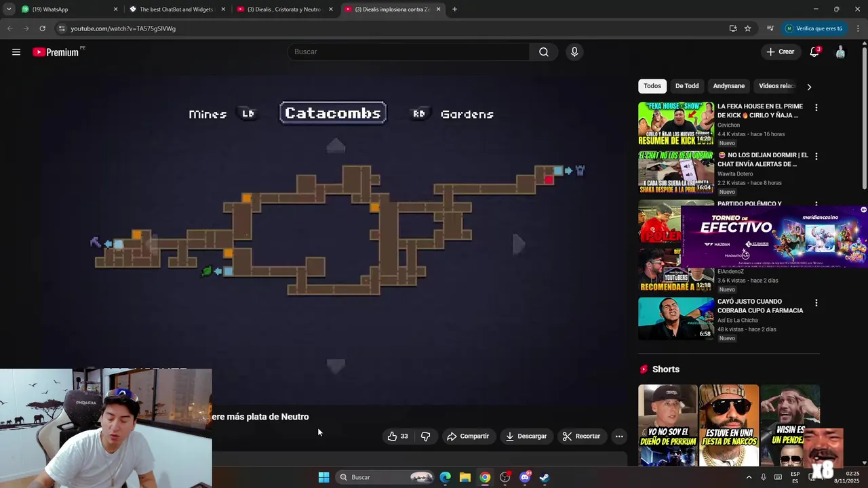The height and width of the screenshot is (488, 868).
Task: Open YO NO SOY EL DUEÑO short
Action: 667,426
